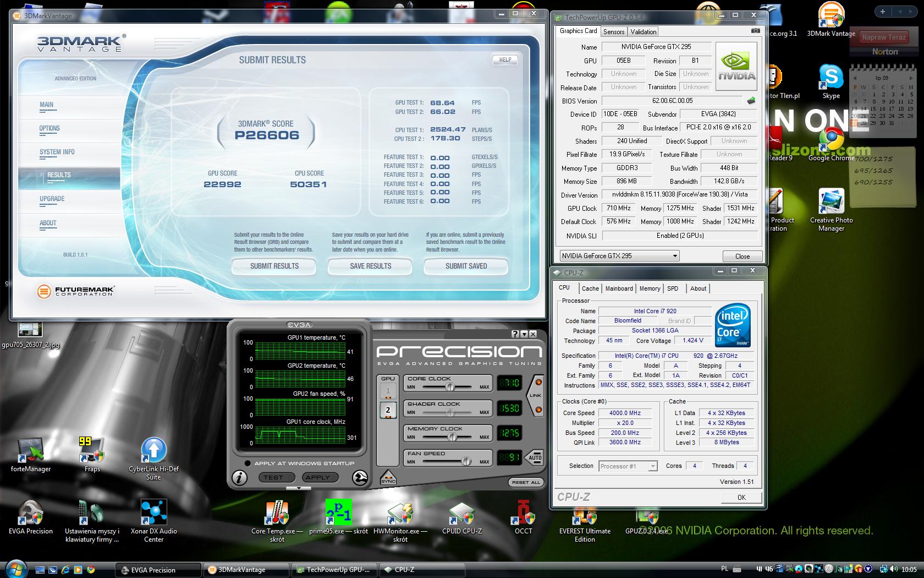
Task: Click the BIOS save chip icon
Action: click(751, 101)
